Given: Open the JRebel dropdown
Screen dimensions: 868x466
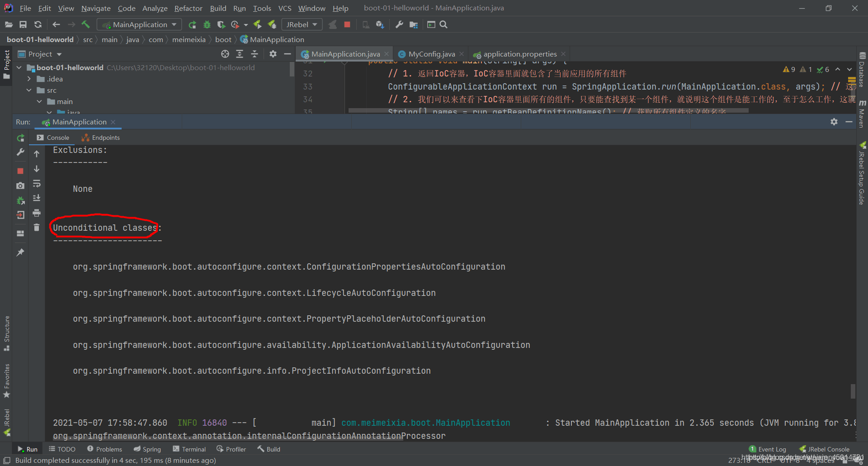Looking at the screenshot, I should pos(302,24).
